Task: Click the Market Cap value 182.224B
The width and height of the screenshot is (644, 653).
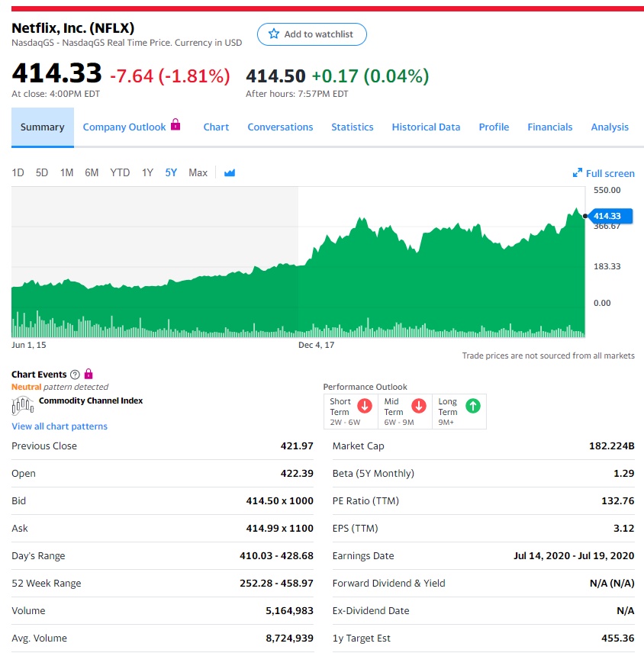Action: [611, 446]
